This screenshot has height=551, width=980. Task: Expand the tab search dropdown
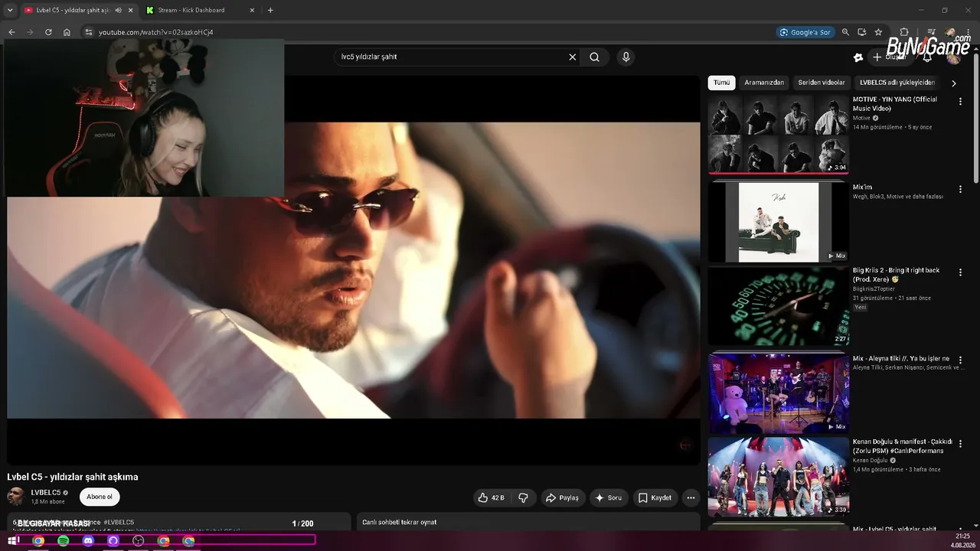(x=10, y=10)
